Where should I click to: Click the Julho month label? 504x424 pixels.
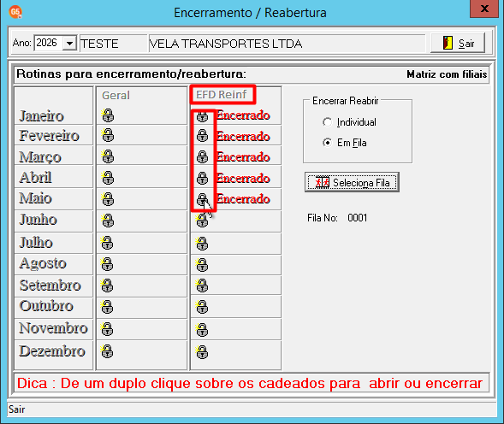pos(36,242)
